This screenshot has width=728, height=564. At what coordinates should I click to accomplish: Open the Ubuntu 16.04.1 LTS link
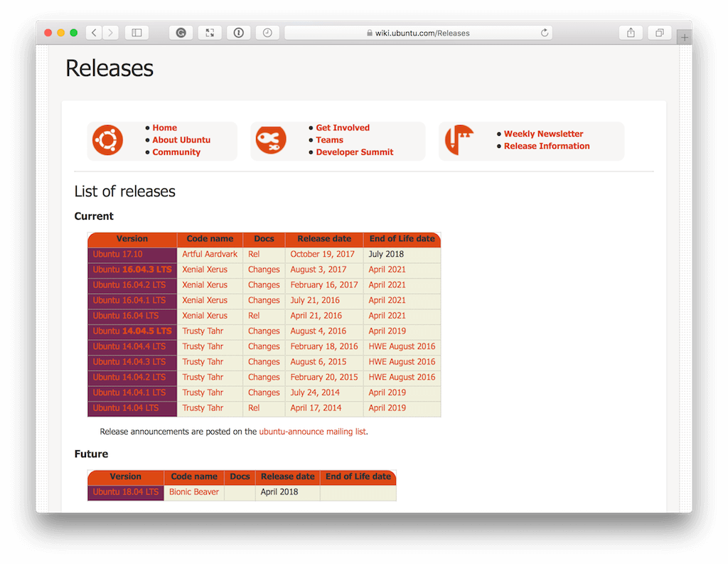tap(129, 300)
